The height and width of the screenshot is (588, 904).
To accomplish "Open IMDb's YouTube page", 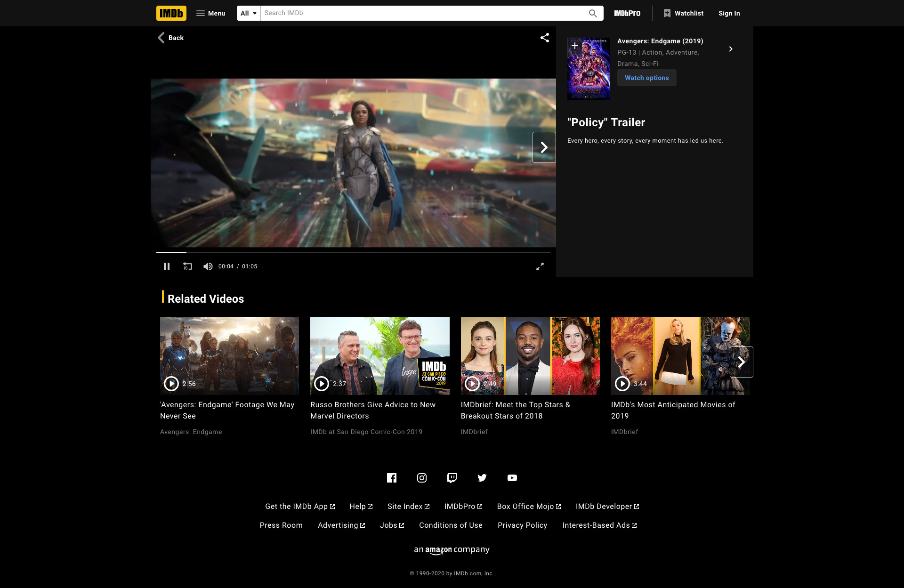I will 512,478.
